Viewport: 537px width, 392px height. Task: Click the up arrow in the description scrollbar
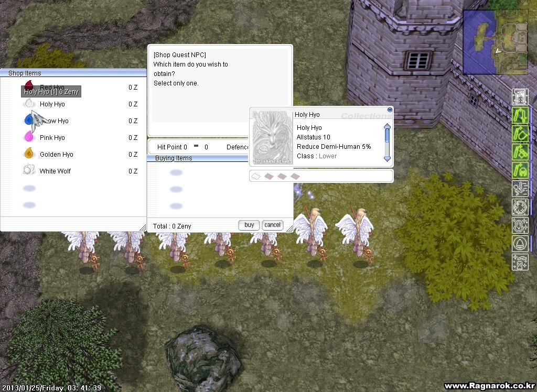tap(388, 126)
